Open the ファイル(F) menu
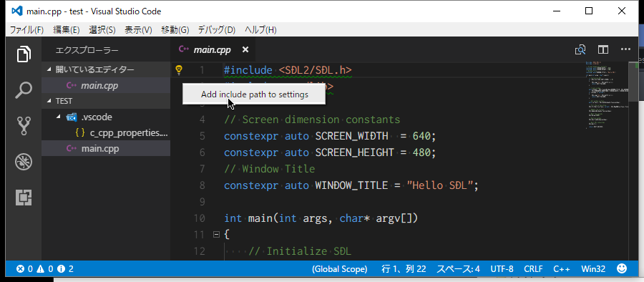The image size is (644, 282). (x=26, y=30)
